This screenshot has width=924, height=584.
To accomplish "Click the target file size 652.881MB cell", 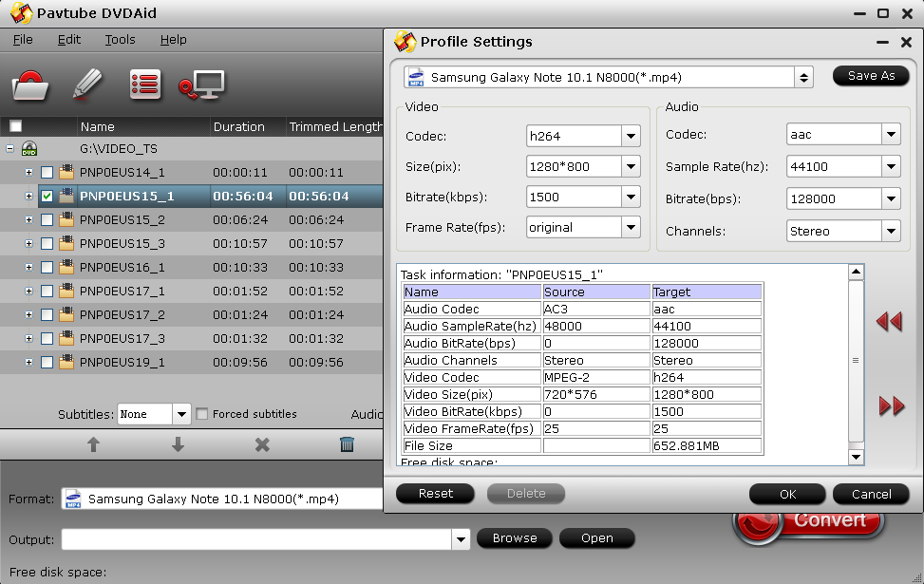I will [707, 445].
